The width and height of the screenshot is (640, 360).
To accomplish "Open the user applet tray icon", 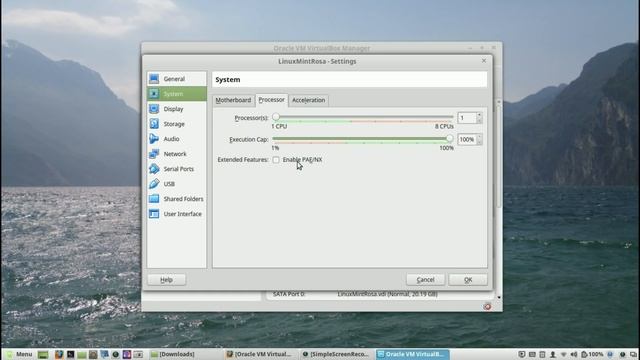I will tap(553, 354).
